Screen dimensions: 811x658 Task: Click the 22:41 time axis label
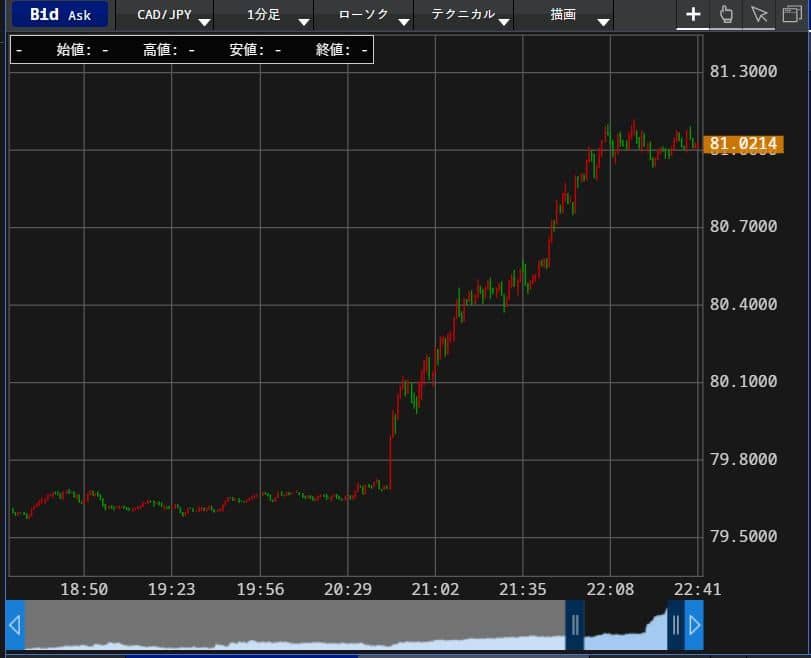[x=697, y=589]
